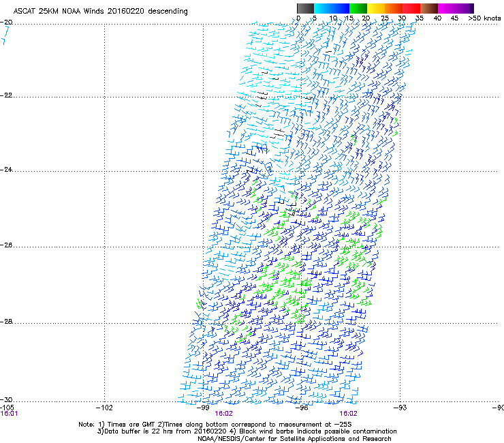
Task: Click the purple time stamp 16:01
Action: click(9, 414)
